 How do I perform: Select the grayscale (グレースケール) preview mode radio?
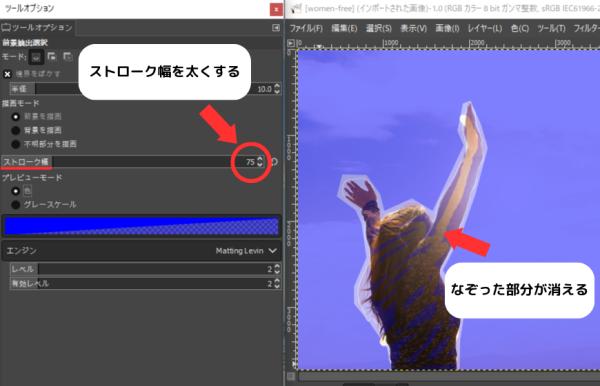(x=16, y=205)
